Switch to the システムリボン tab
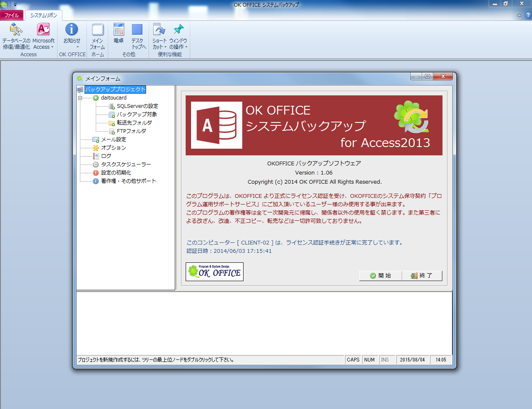Image resolution: width=532 pixels, height=409 pixels. tap(44, 15)
